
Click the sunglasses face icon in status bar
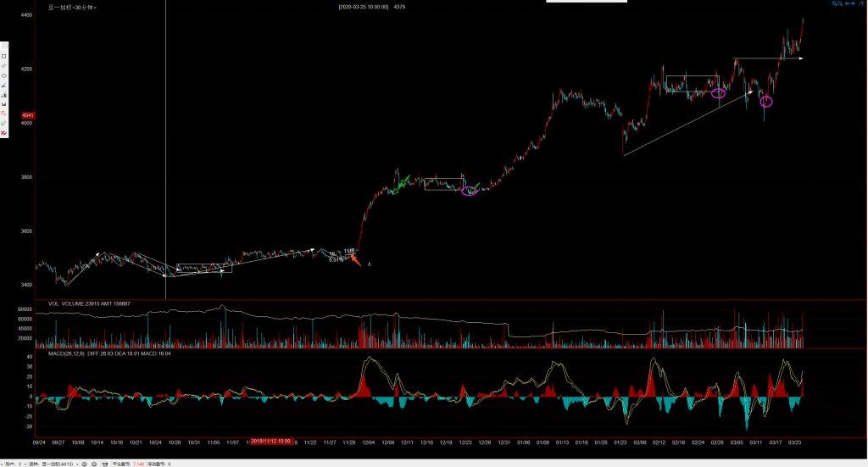tap(105, 464)
